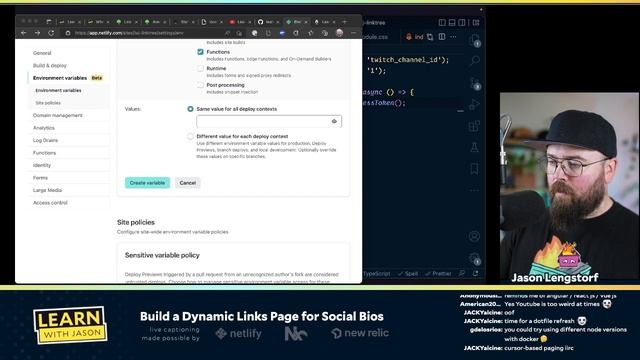
Task: Click Cancel button
Action: pos(188,183)
